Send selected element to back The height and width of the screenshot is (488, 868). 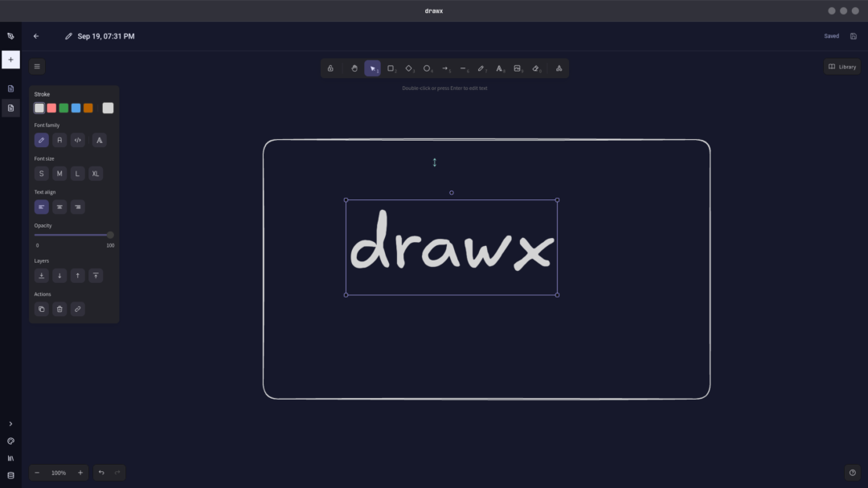click(42, 275)
